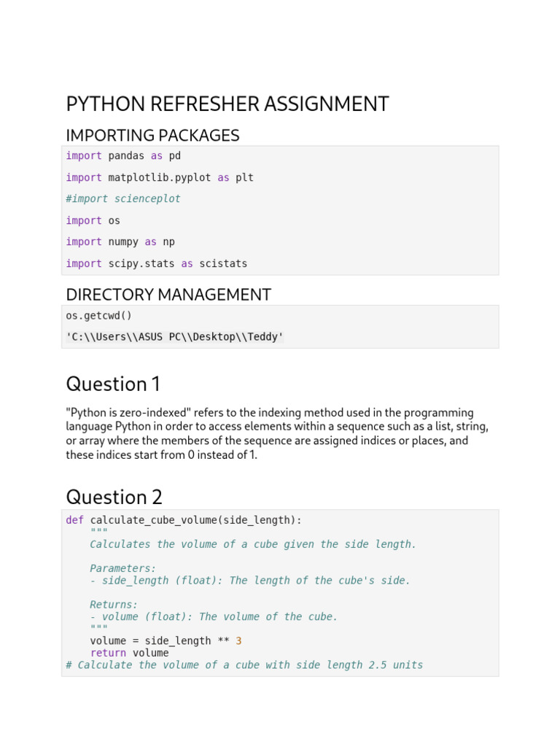Click the "os.getcwd()" code line

tap(99, 315)
